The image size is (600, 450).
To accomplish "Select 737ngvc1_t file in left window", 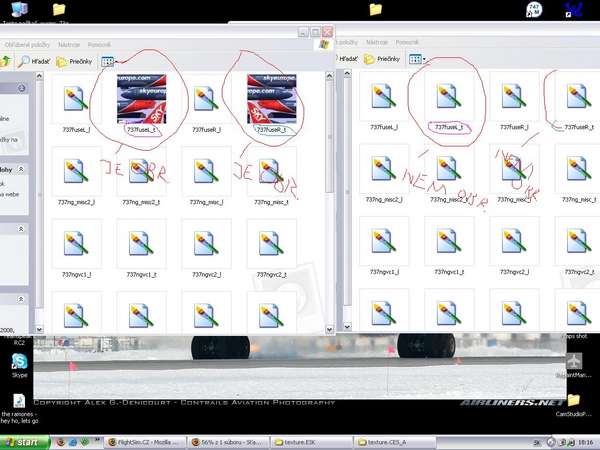I will 141,248.
